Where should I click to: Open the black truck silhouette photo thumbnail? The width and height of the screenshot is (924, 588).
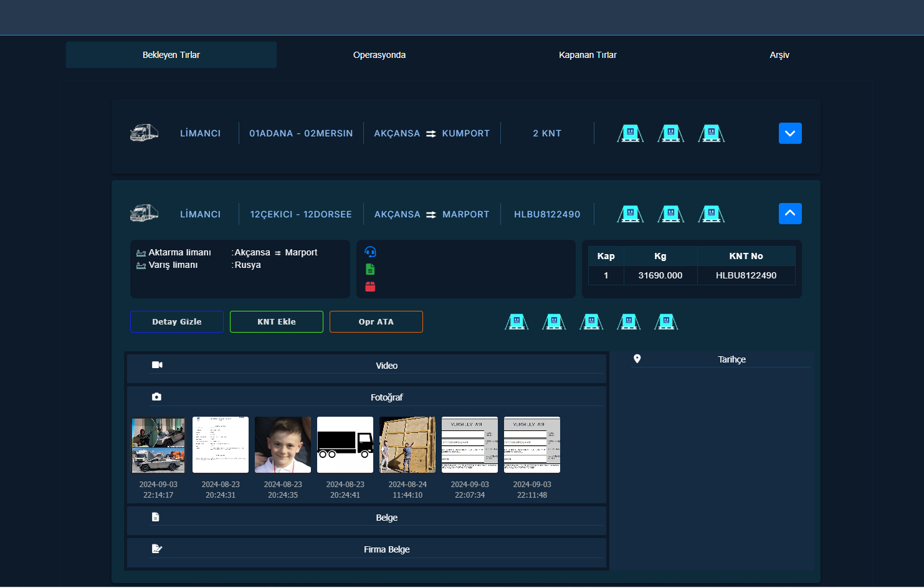coord(345,445)
